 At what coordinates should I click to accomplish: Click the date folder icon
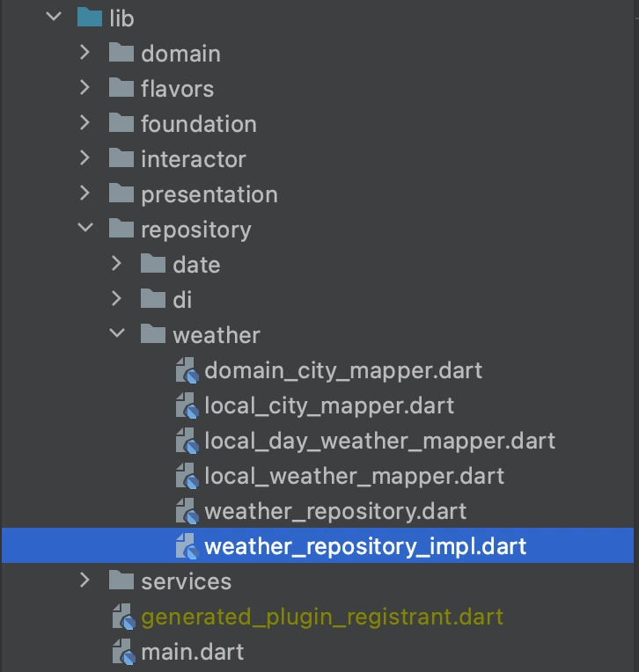click(153, 264)
